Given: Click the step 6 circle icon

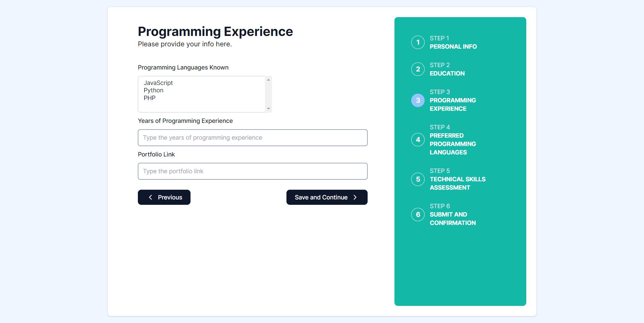Looking at the screenshot, I should coord(418,215).
